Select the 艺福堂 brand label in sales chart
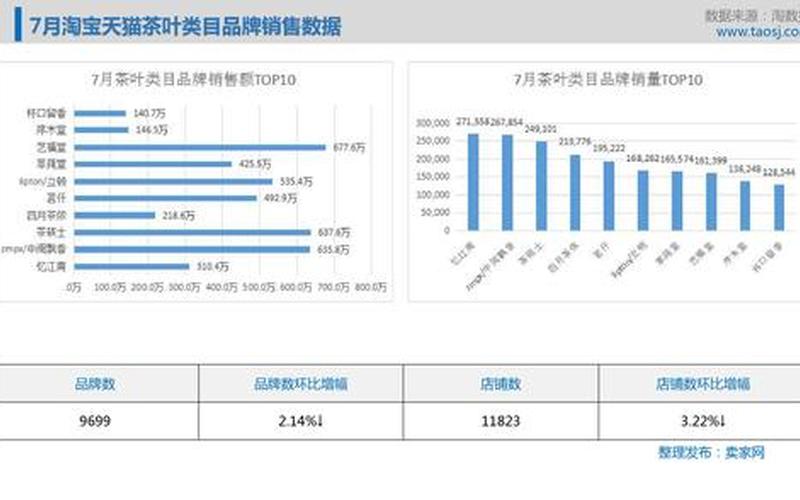 point(52,147)
